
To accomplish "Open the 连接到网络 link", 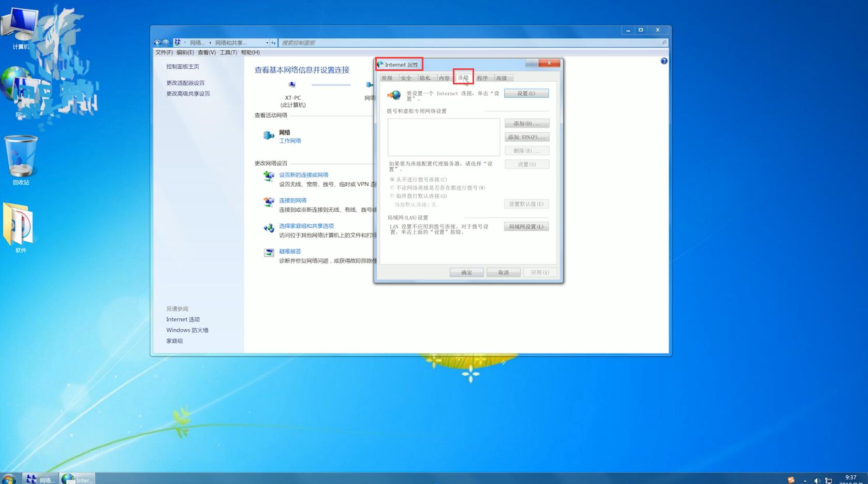I will tap(293, 200).
